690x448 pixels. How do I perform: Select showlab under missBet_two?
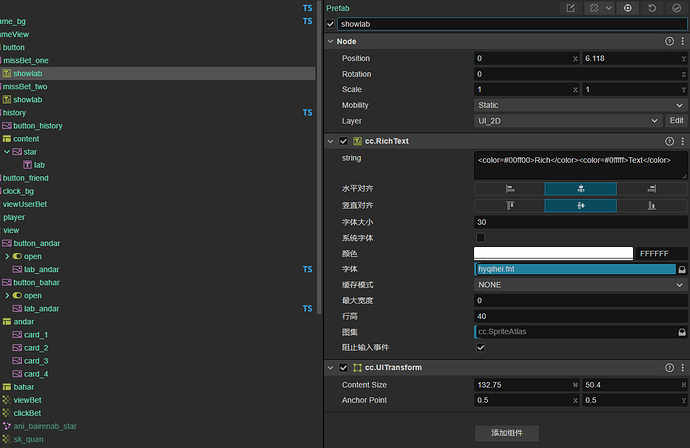tap(27, 99)
